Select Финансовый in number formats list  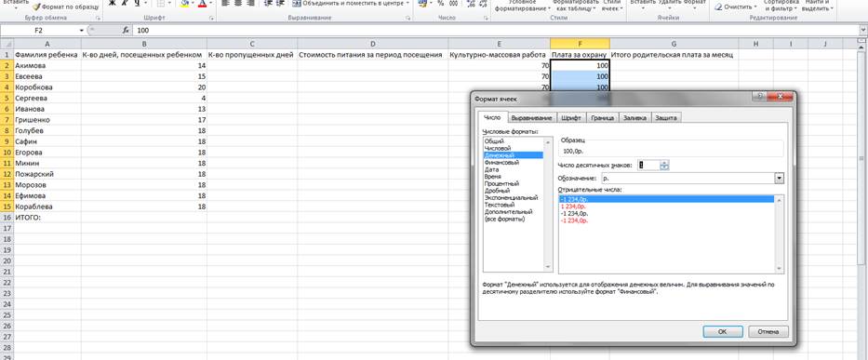point(501,163)
